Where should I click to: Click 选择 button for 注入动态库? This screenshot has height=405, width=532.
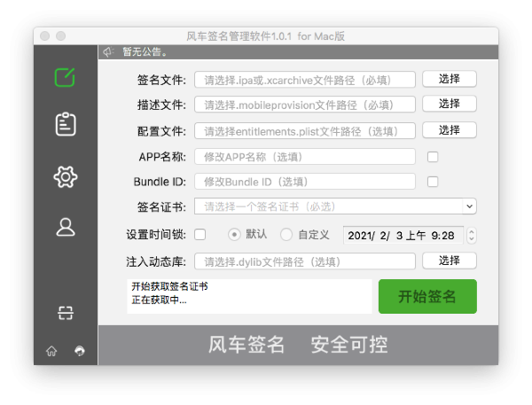click(450, 261)
